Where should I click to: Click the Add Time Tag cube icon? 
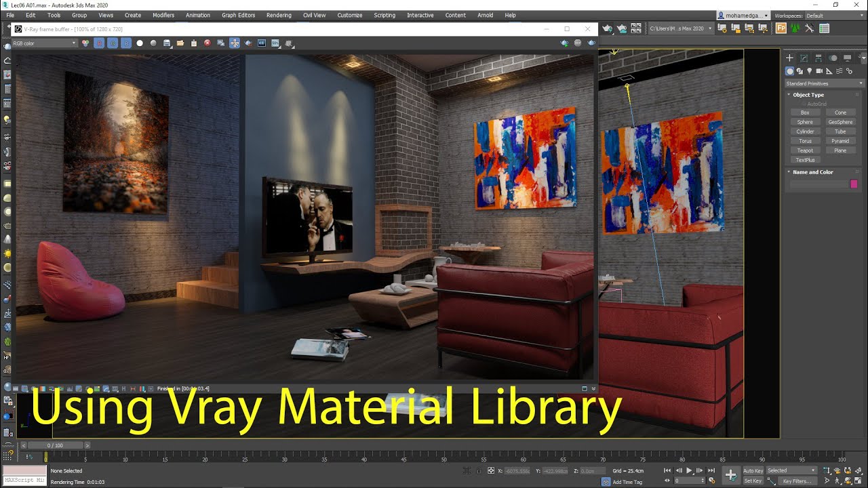(606, 482)
